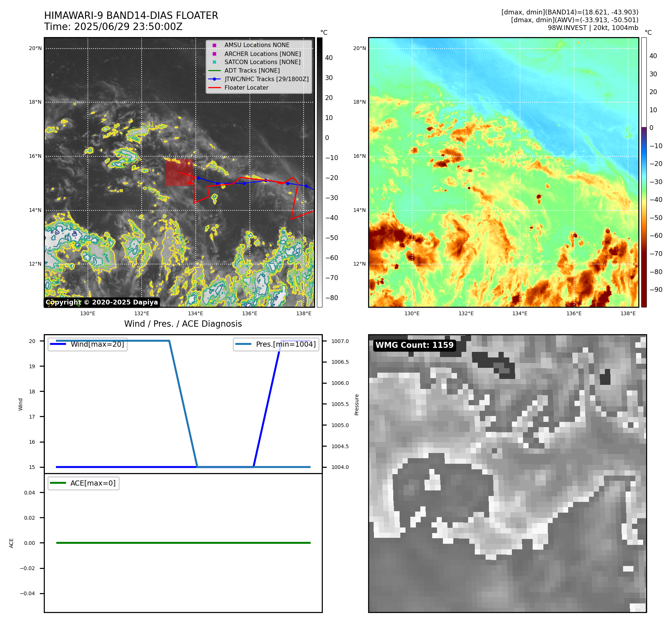672x626 pixels.
Task: Click the 0.04 tick on the ACE axis
Action: [x=30, y=493]
